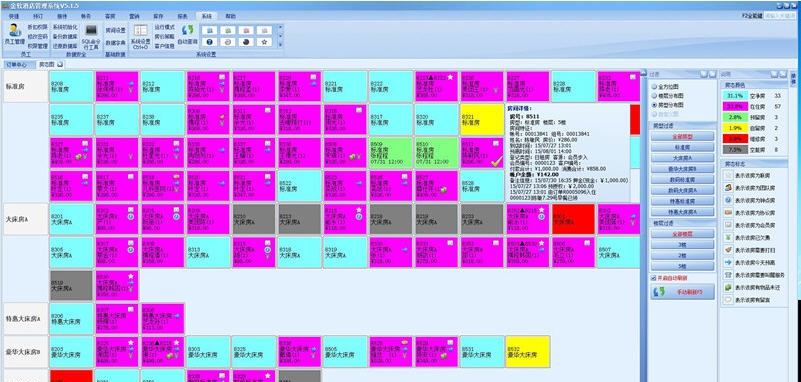Image resolution: width=801 pixels, height=382 pixels.
Task: Open the 报表 ribbon tab
Action: (182, 16)
